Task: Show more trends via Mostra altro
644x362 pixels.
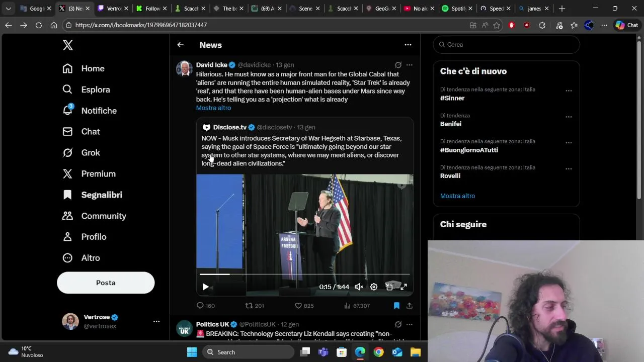Action: coord(457,196)
